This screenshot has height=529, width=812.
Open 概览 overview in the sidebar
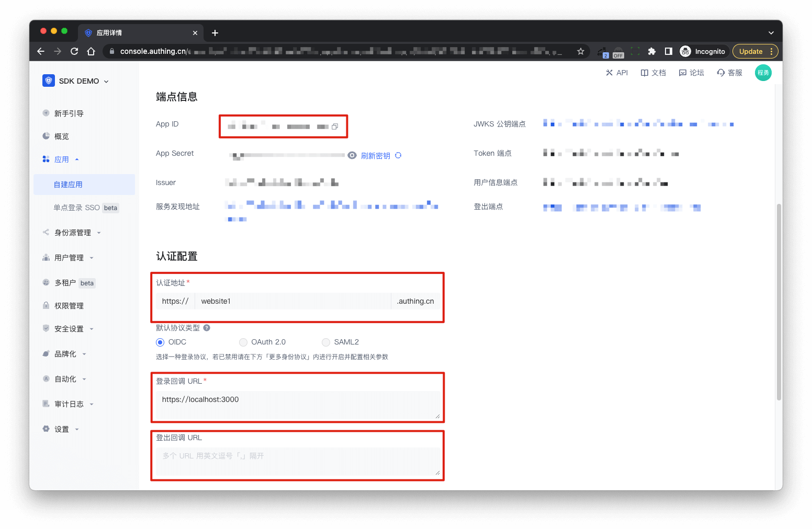coord(61,136)
